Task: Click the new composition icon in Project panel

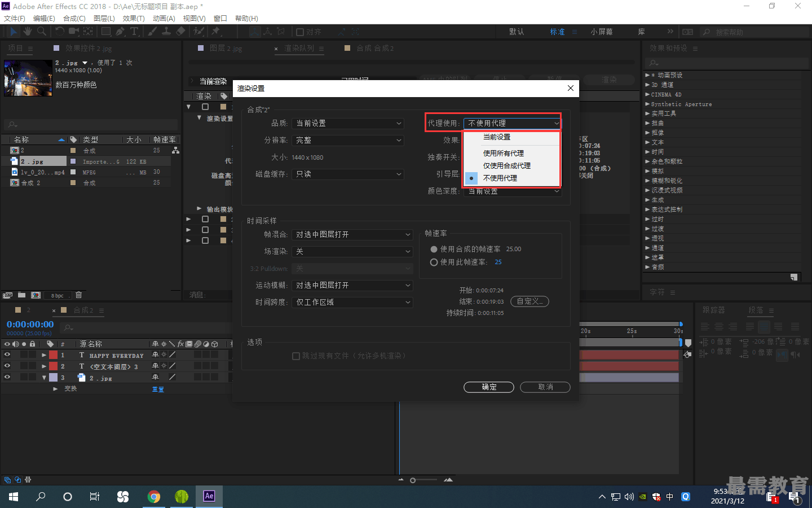Action: [x=36, y=295]
